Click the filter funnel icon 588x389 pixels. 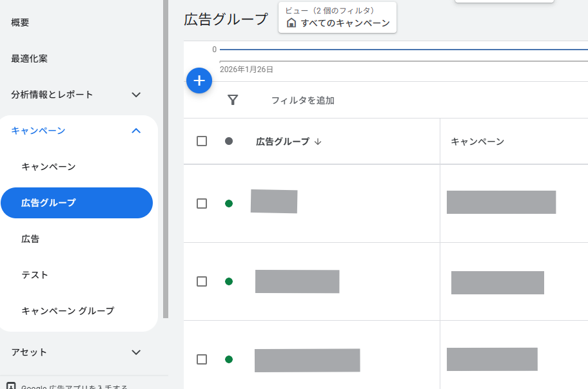(233, 100)
